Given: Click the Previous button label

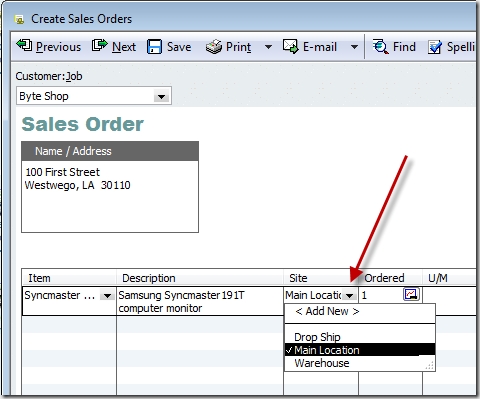Looking at the screenshot, I should click(58, 47).
